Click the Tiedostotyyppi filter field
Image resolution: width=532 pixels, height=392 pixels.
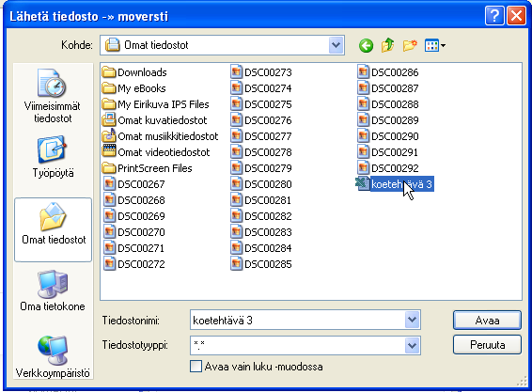298,346
